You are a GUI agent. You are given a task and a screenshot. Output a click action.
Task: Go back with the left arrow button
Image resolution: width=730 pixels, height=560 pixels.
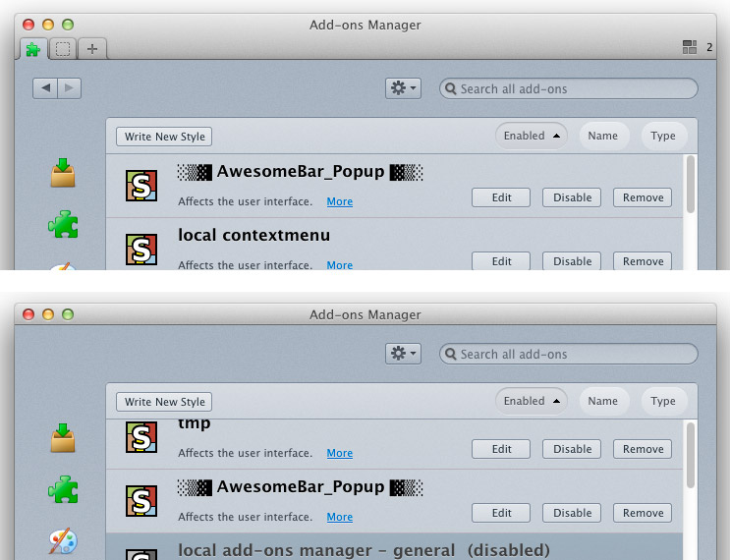pos(45,88)
